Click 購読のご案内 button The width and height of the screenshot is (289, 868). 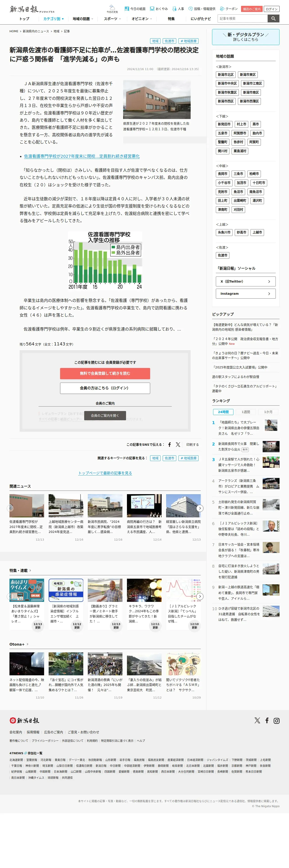tap(252, 9)
